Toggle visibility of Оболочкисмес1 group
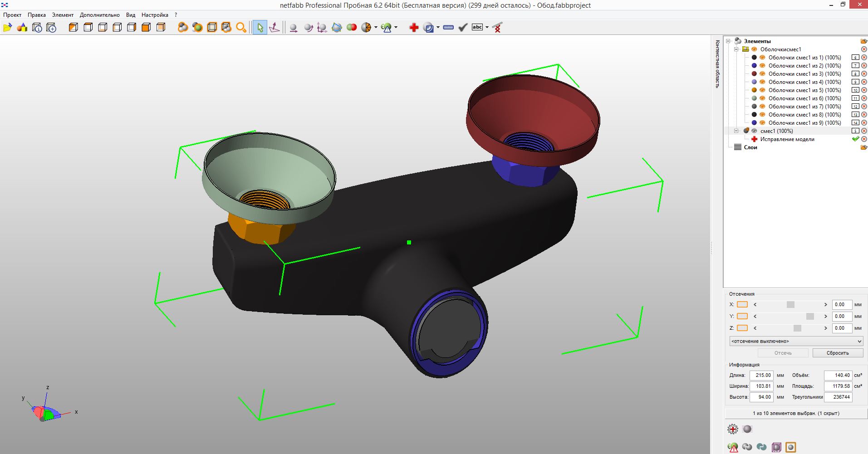868x454 pixels. tap(754, 49)
